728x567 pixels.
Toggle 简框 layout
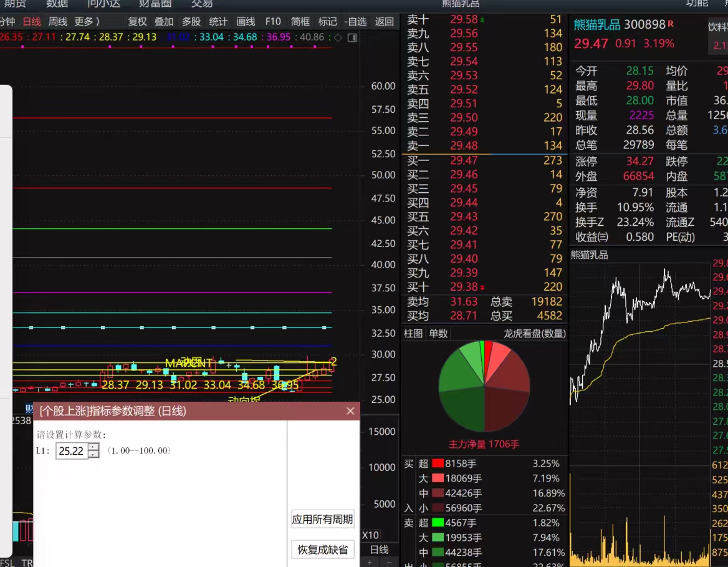tap(300, 21)
